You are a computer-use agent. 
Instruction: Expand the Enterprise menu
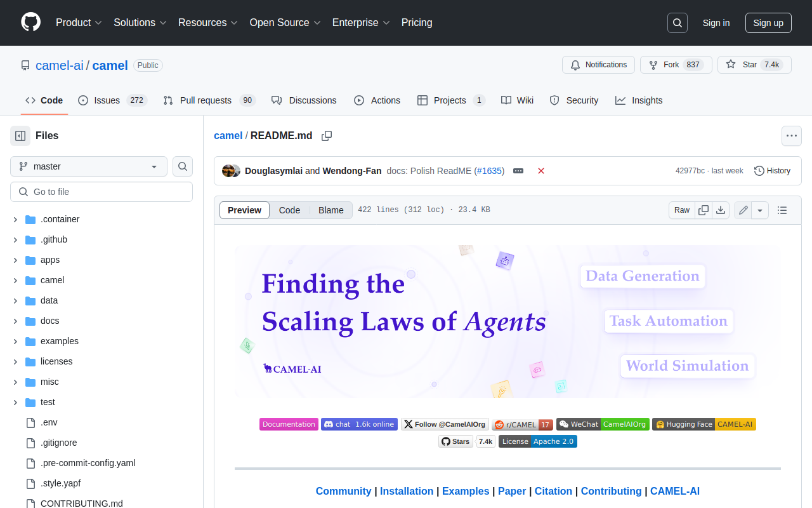(x=361, y=23)
